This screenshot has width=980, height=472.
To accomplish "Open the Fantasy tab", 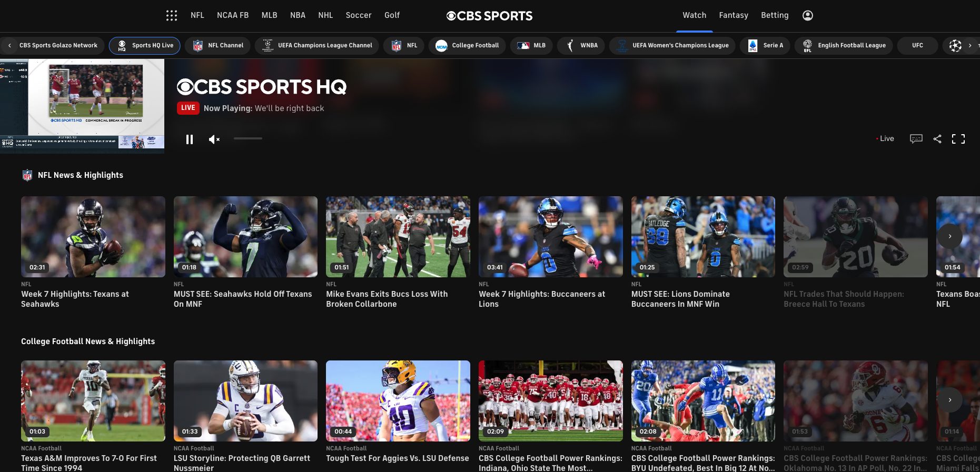I will (x=733, y=15).
